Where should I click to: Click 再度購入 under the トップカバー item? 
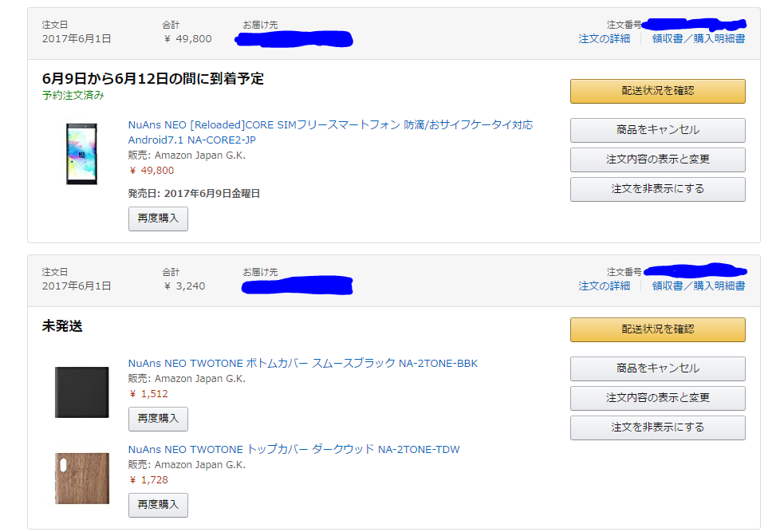click(158, 505)
